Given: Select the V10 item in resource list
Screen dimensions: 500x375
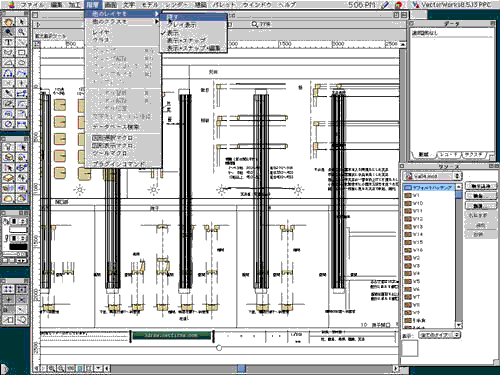Looking at the screenshot, I should pos(429,203).
